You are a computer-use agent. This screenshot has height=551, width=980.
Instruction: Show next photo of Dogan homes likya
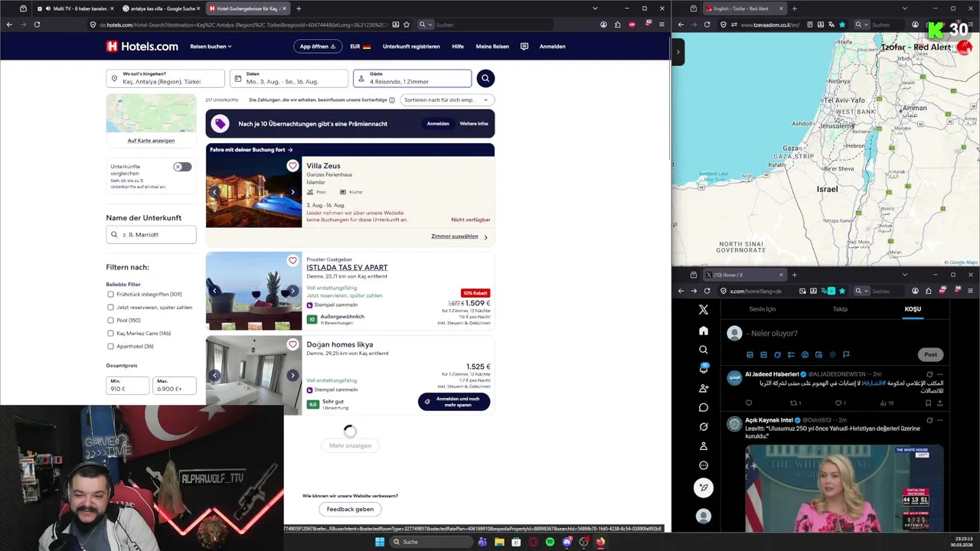click(x=292, y=375)
